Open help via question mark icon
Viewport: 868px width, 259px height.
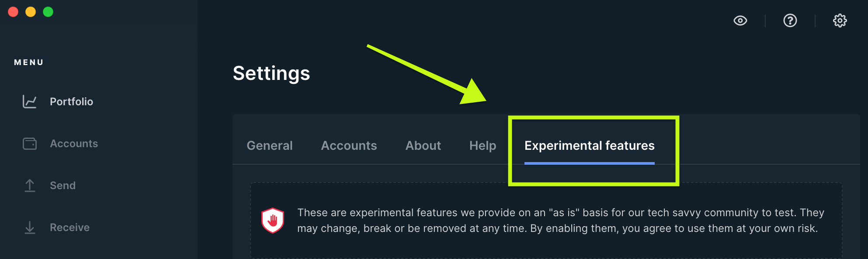(790, 21)
